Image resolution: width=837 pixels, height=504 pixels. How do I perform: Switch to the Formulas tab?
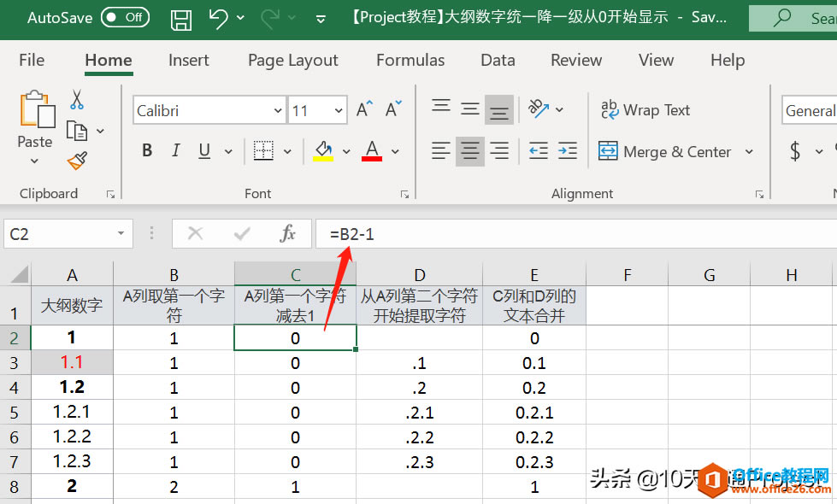[x=410, y=60]
